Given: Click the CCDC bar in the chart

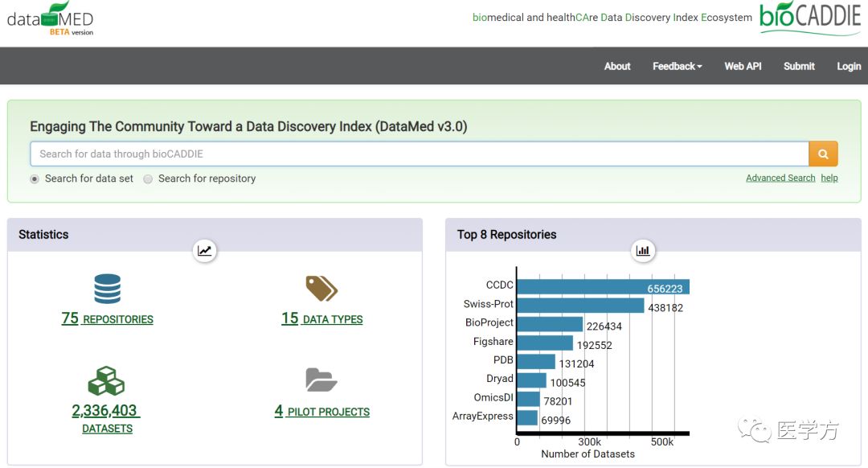Looking at the screenshot, I should click(602, 287).
